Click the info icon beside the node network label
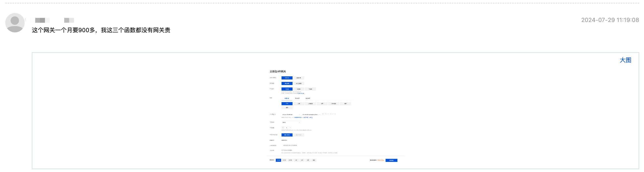The image size is (644, 172). coord(275,114)
